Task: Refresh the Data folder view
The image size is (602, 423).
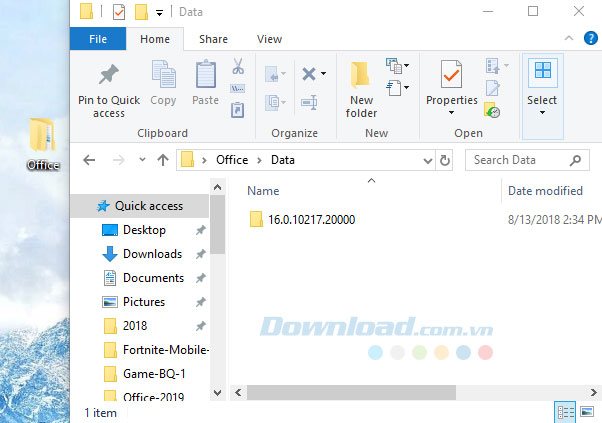Action: point(445,160)
